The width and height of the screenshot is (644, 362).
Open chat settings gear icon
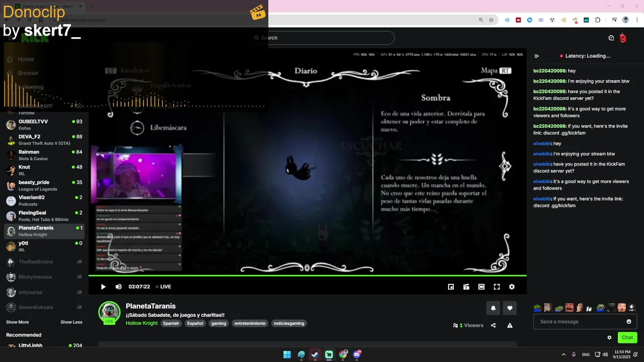[x=609, y=337]
